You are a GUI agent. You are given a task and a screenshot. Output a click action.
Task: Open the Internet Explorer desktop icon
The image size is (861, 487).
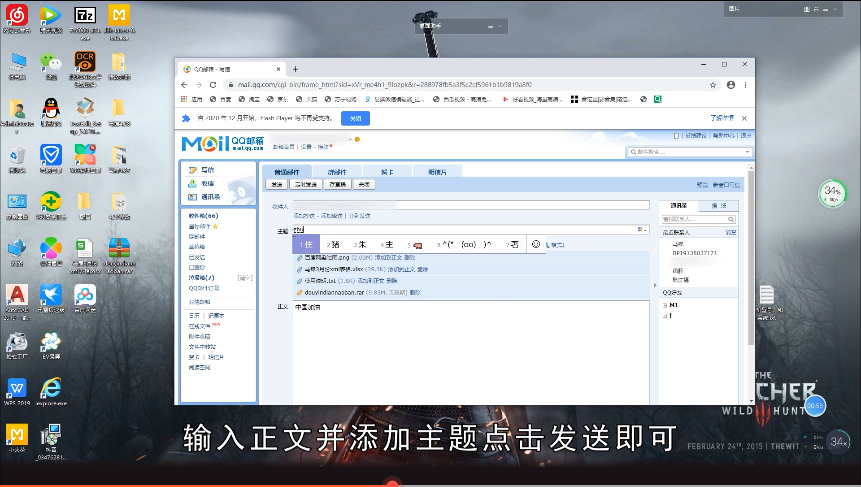pyautogui.click(x=51, y=389)
